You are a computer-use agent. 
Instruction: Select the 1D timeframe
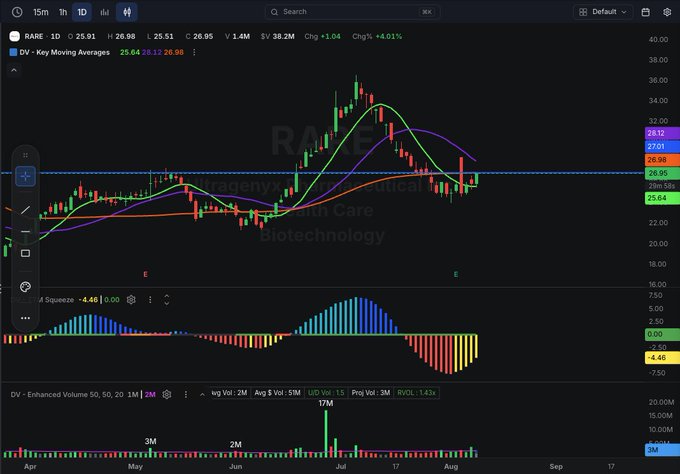[82, 12]
